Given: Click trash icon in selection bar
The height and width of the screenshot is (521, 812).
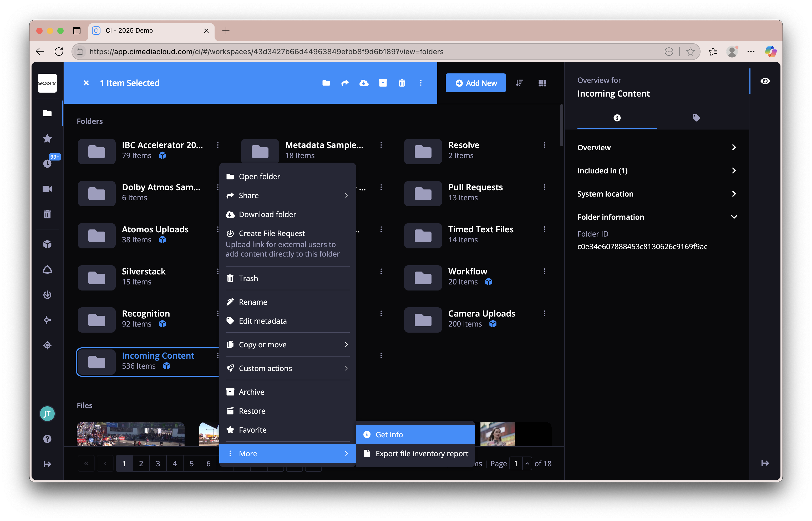Looking at the screenshot, I should point(402,83).
